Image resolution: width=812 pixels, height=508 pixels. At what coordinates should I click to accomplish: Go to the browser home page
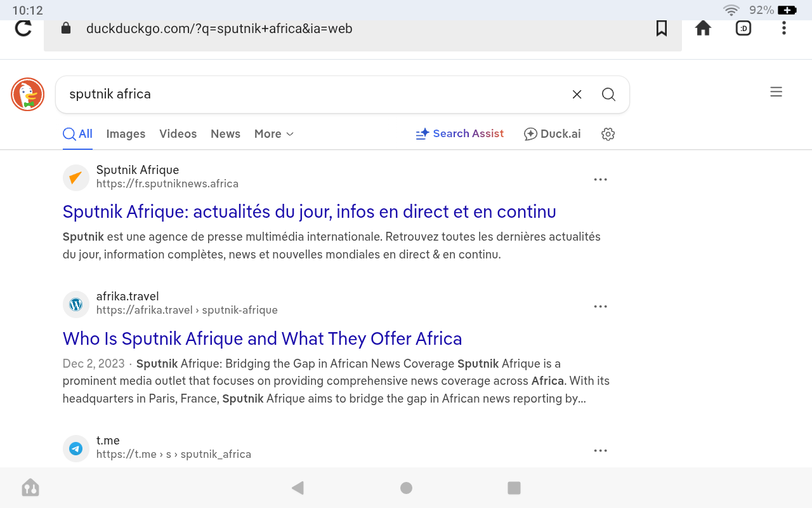coord(703,29)
